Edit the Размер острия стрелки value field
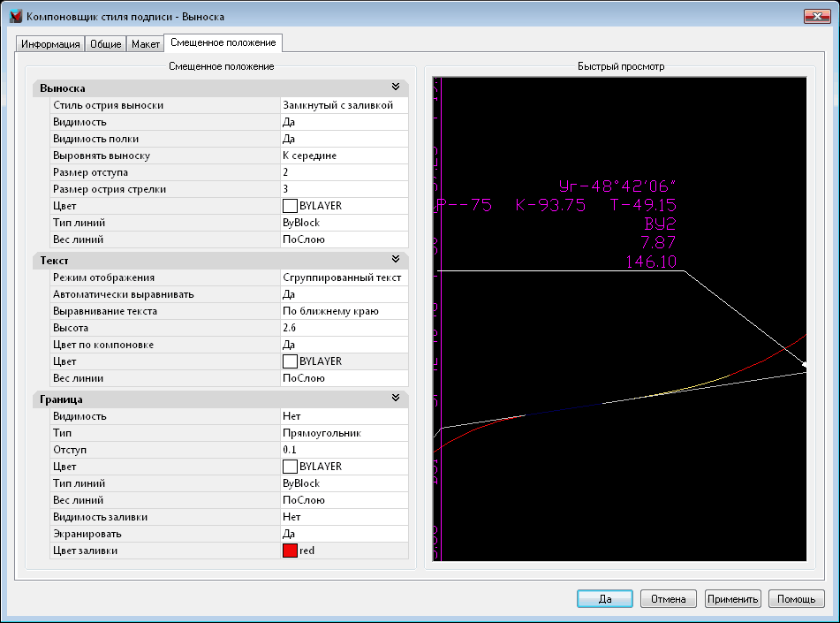The height and width of the screenshot is (623, 840). coord(344,189)
